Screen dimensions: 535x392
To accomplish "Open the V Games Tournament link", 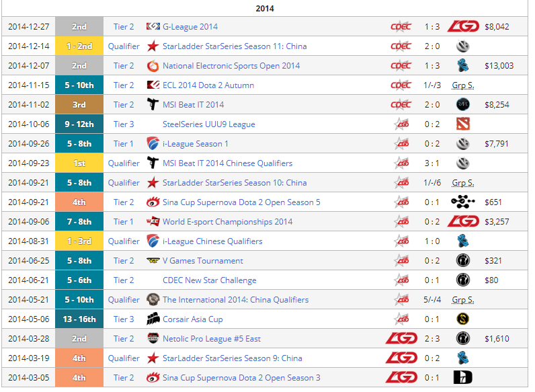I will point(203,260).
